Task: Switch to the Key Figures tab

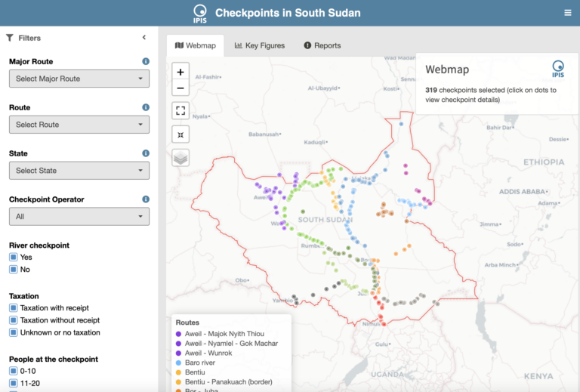Action: click(260, 45)
